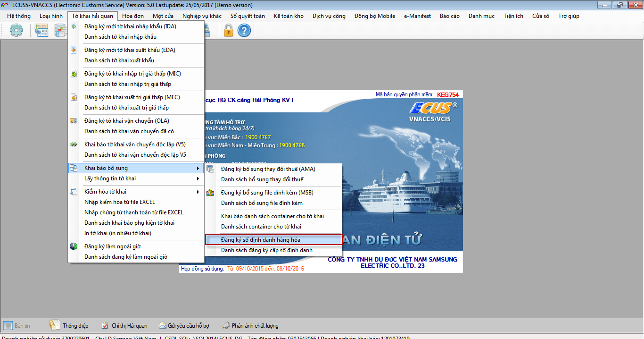Open the Tiện ích menu
This screenshot has width=644, height=339.
[x=513, y=16]
